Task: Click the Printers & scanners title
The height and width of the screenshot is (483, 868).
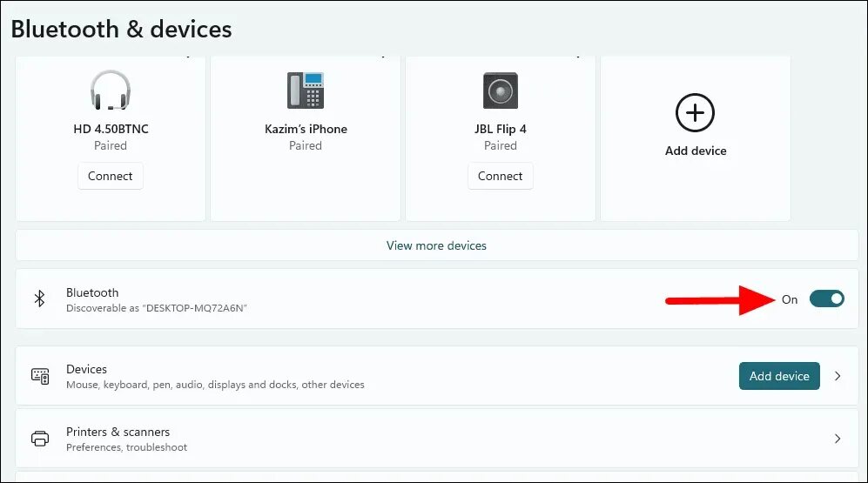Action: [118, 432]
